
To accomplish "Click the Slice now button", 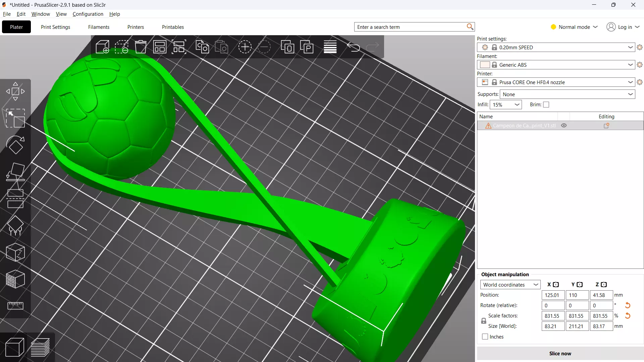I will coord(560,353).
